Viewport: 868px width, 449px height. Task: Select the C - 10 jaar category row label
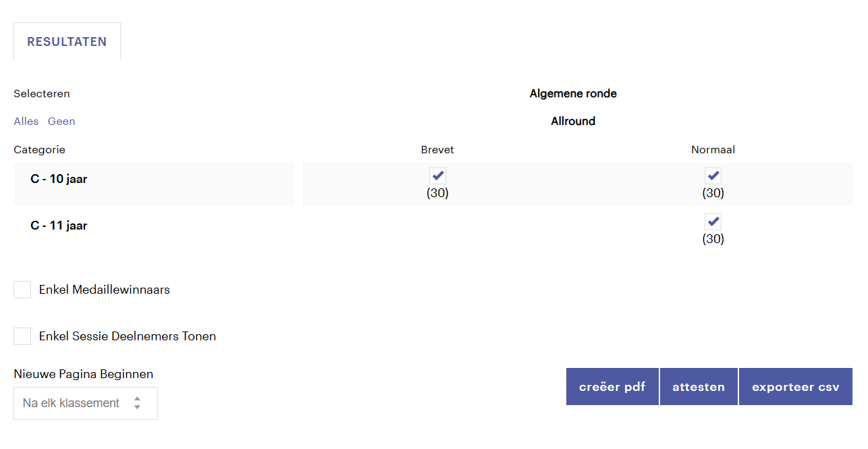(59, 180)
